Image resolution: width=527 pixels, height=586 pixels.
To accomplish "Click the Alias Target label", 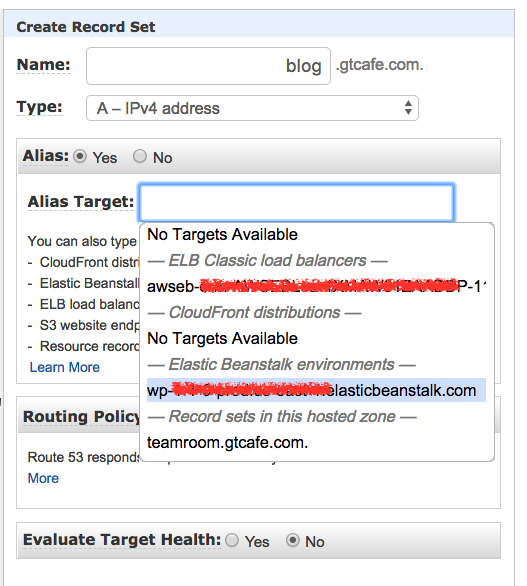I will click(81, 202).
